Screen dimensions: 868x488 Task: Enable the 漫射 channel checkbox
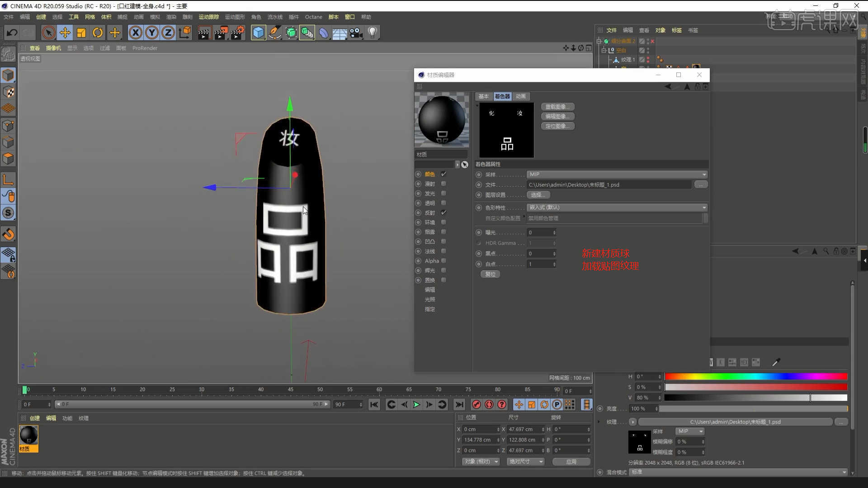(443, 184)
